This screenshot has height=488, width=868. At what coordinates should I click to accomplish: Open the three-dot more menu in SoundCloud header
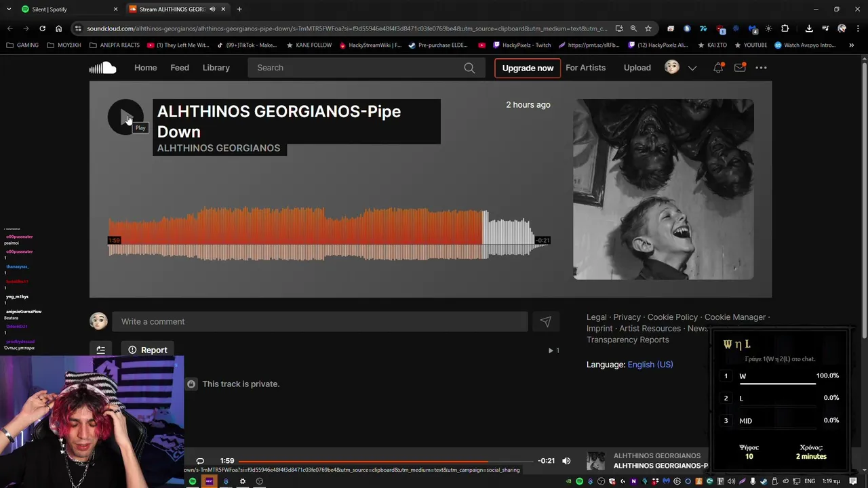pos(762,68)
